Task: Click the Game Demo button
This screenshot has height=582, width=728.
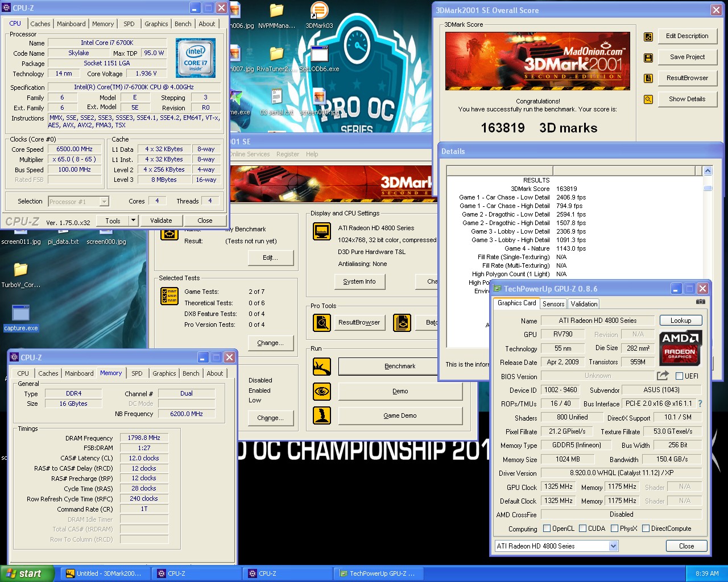Action: click(x=400, y=415)
